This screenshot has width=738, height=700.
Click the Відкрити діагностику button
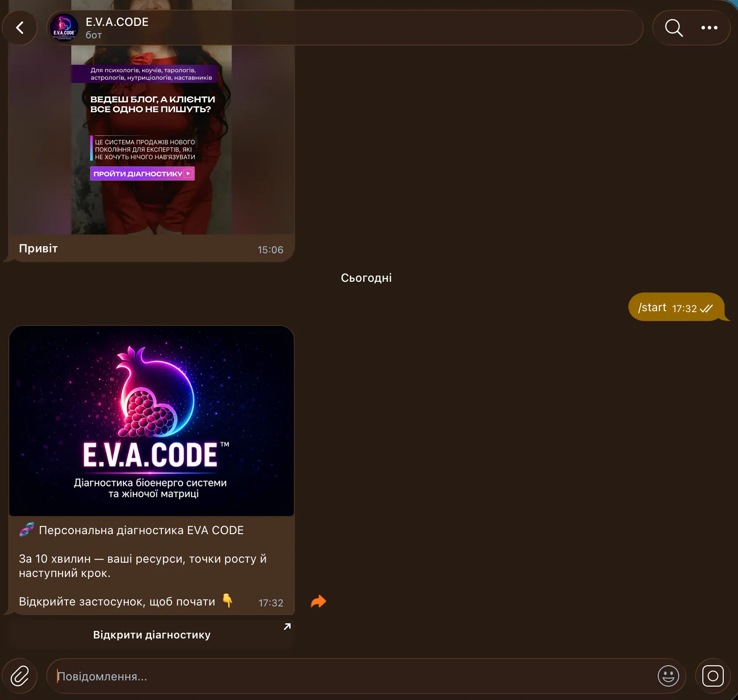click(152, 634)
